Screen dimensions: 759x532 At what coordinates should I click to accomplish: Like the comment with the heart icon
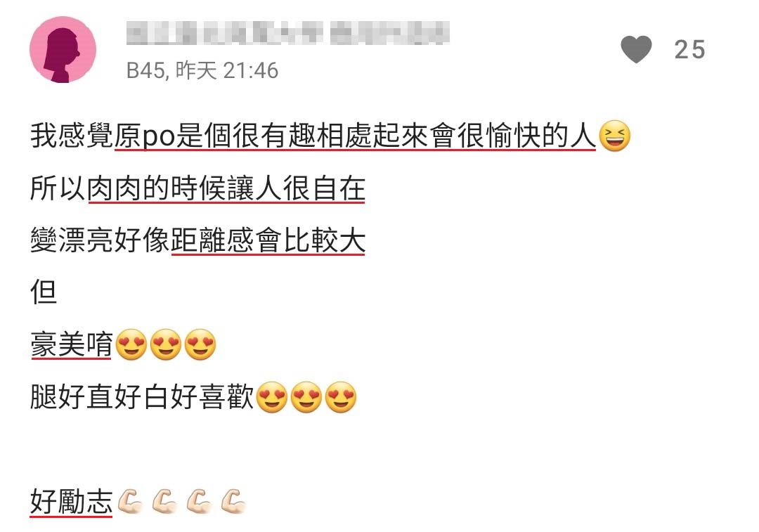(636, 49)
